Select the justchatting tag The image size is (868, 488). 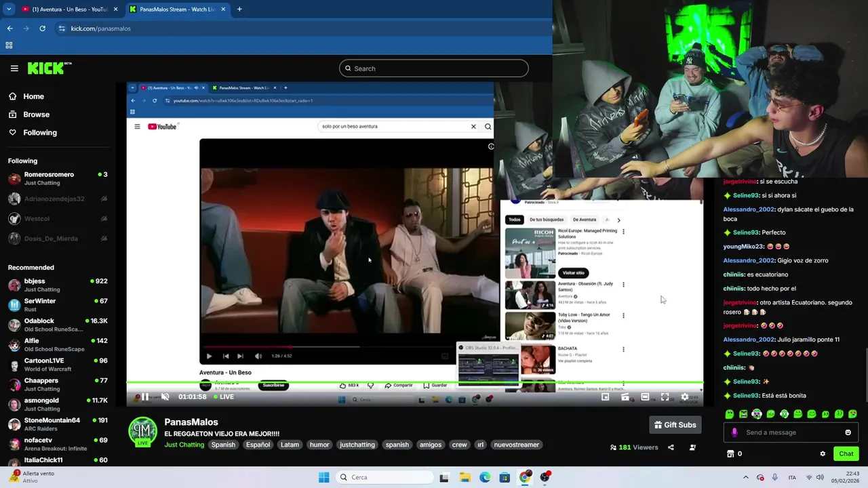click(357, 445)
